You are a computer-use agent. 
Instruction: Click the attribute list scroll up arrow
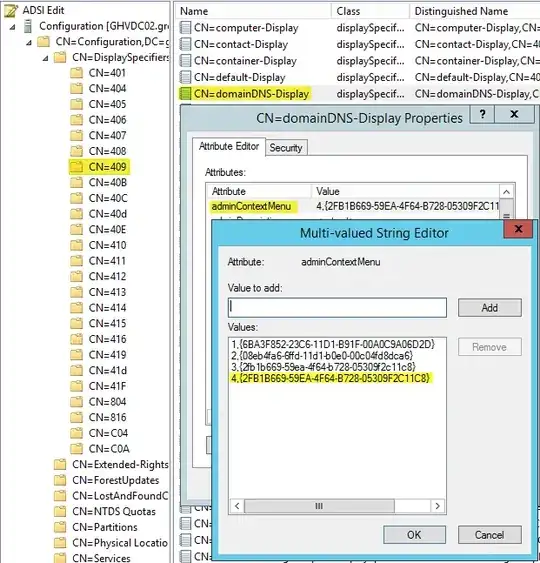coord(506,192)
